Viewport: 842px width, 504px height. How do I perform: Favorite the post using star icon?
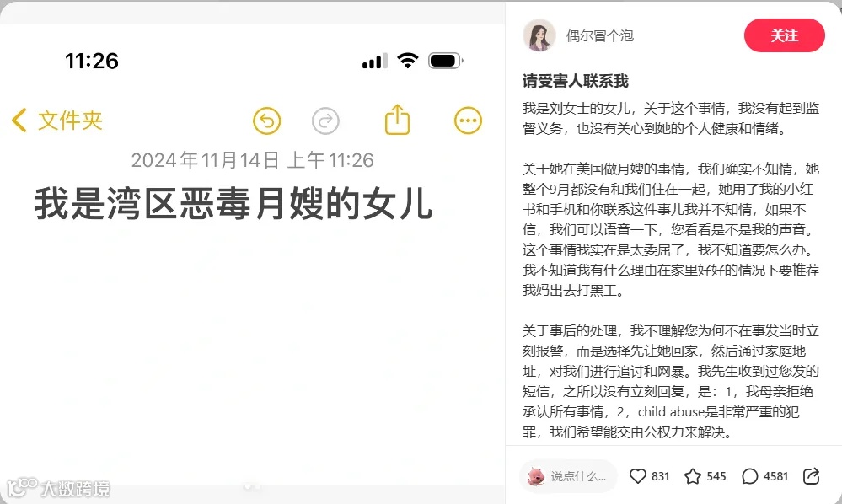[693, 476]
